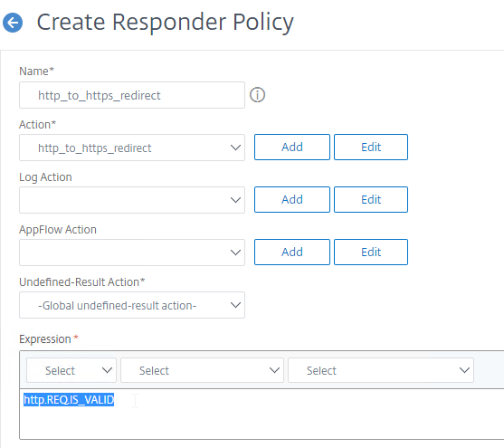Screen dimensions: 504x448
Task: Click empty area of Expression text box
Action: (290, 422)
